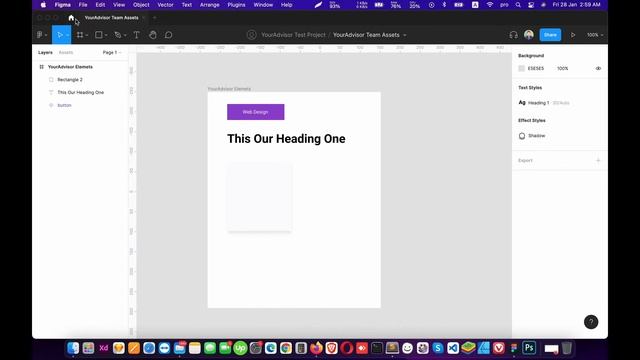Toggle background color visibility eye icon
640x360 pixels.
click(598, 69)
